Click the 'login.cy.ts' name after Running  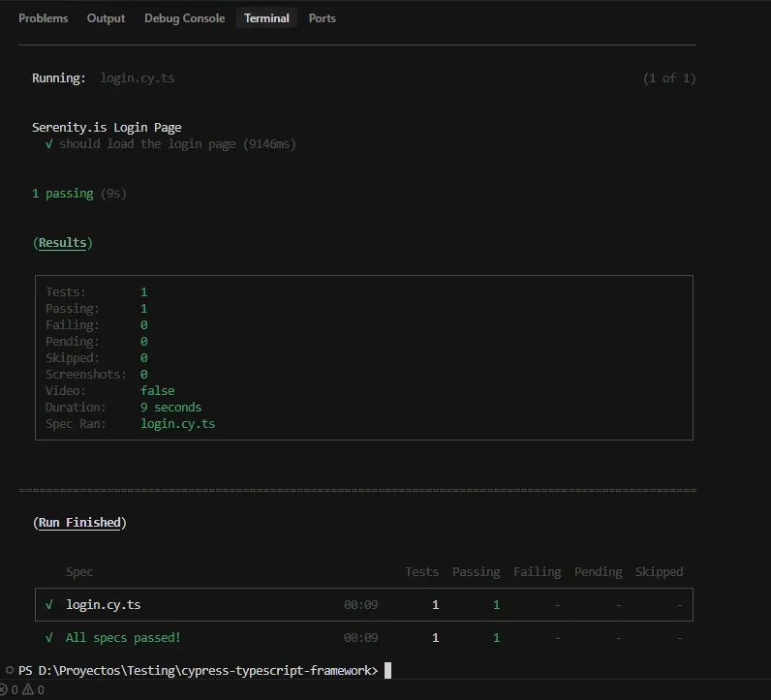[x=138, y=78]
